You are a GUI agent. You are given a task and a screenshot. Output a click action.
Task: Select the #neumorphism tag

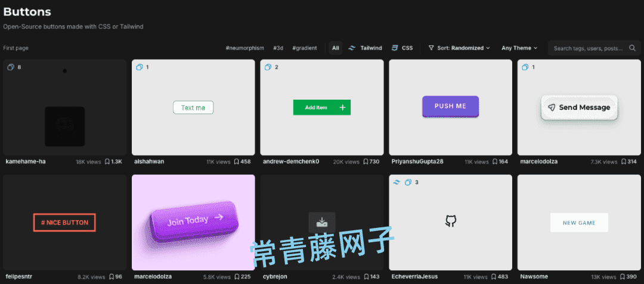[245, 48]
